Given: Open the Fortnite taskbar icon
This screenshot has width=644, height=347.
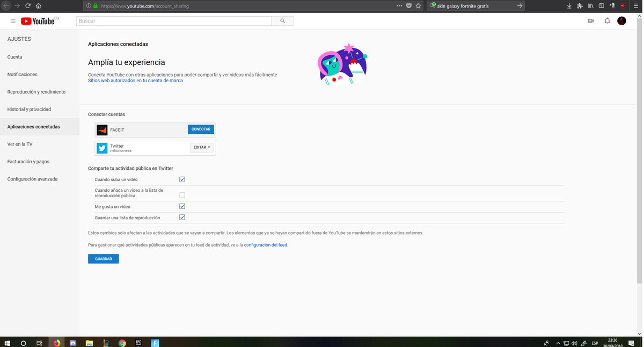Looking at the screenshot, I should pyautogui.click(x=155, y=343).
